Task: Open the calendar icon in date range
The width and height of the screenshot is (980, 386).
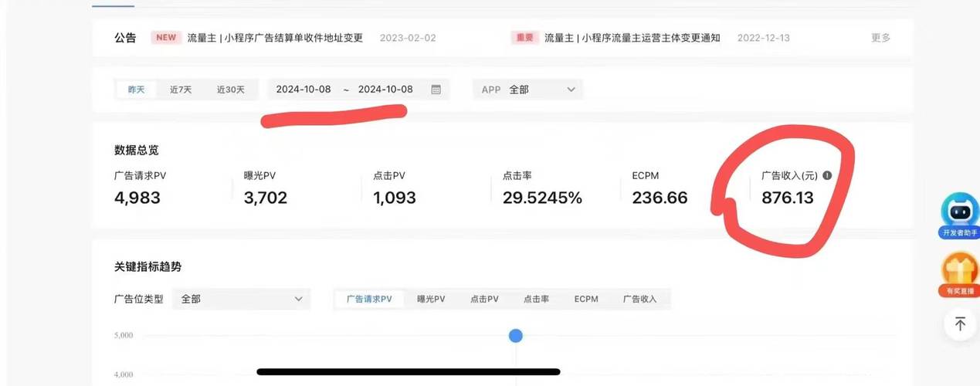Action: point(436,90)
